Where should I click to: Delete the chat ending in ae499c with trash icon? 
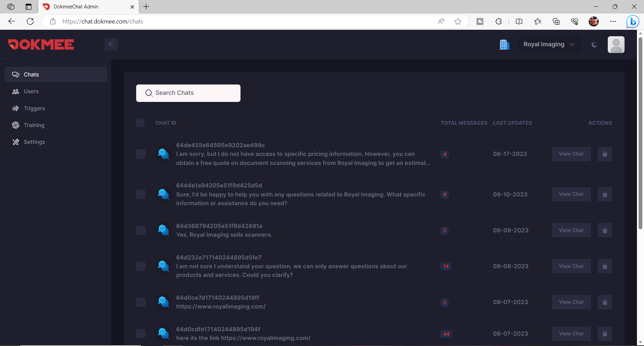[x=604, y=154]
